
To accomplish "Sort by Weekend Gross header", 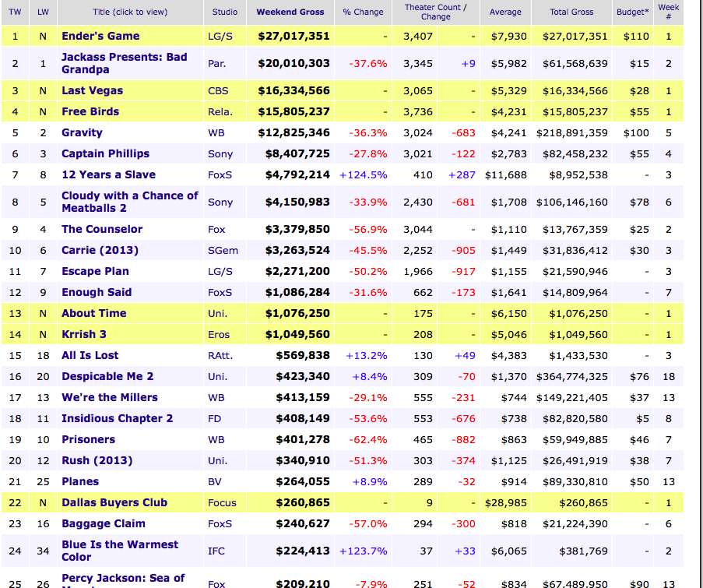I will 290,12.
